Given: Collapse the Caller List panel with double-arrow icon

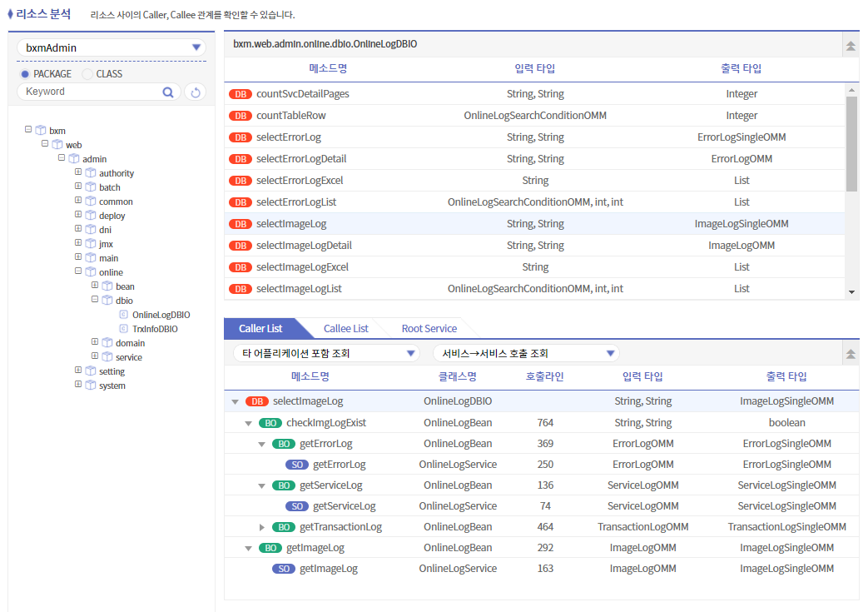Looking at the screenshot, I should (x=851, y=353).
